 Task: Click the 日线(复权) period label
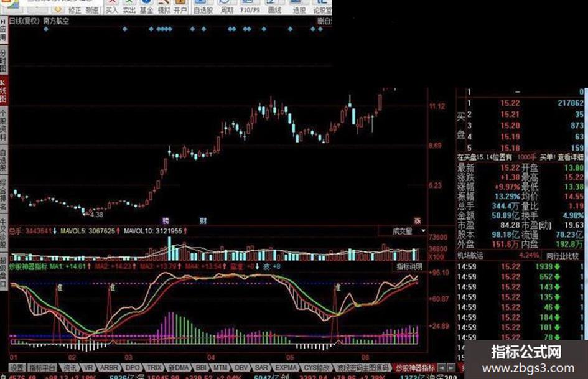pos(24,21)
